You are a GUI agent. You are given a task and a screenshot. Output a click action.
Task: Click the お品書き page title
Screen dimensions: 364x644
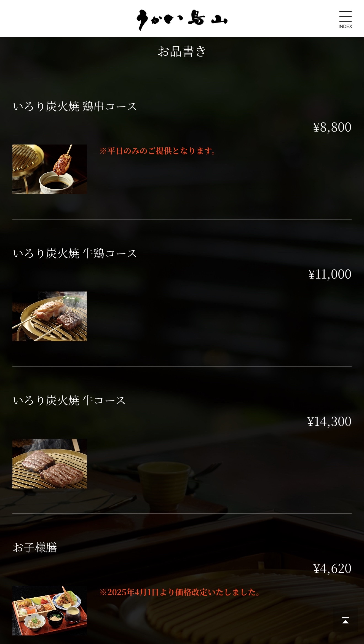182,51
